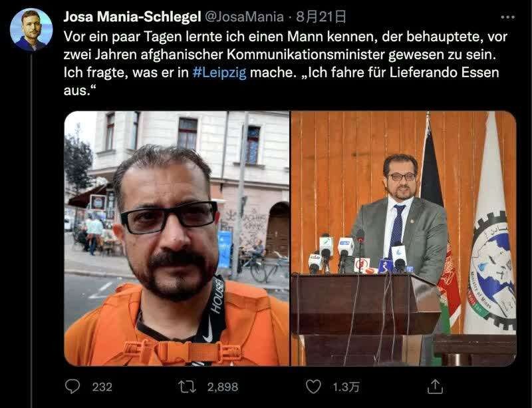Open Josa Mania-Schlegel profile avatar
This screenshot has height=408, width=532.
[x=31, y=29]
